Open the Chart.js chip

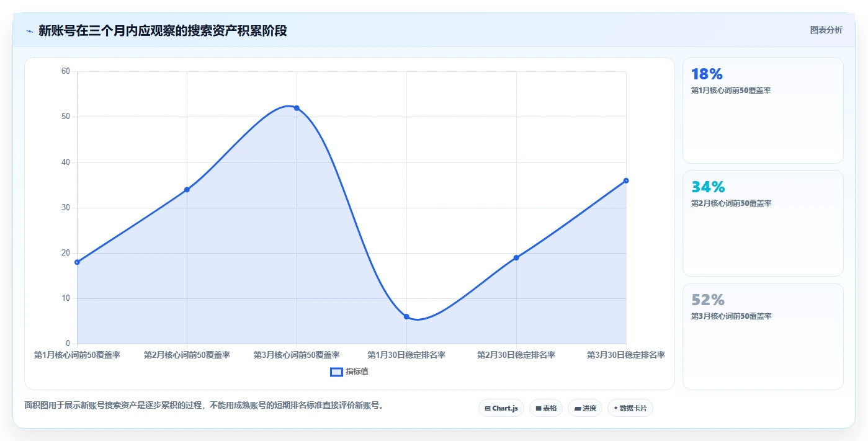[x=501, y=408]
